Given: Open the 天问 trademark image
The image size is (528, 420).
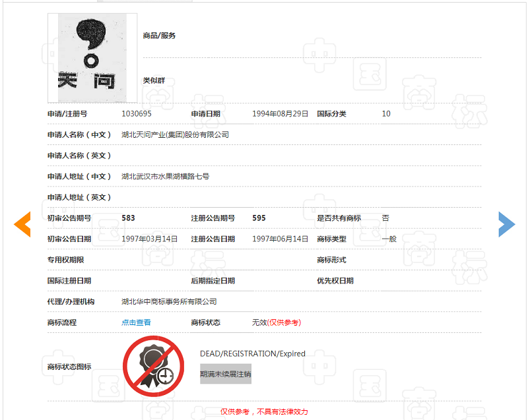Looking at the screenshot, I should tap(92, 58).
